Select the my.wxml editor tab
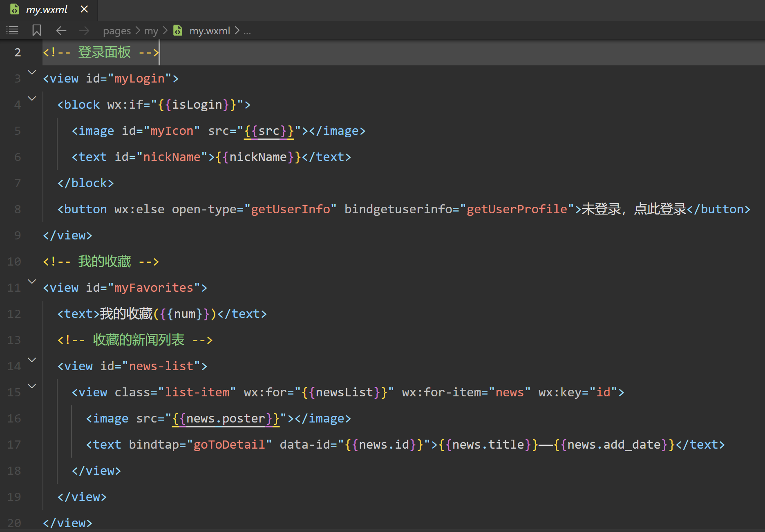The width and height of the screenshot is (765, 532). tap(49, 9)
